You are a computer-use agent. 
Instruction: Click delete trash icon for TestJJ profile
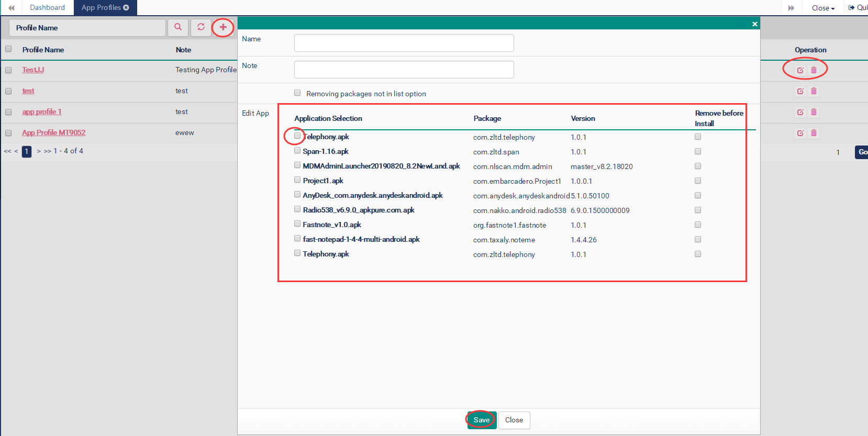814,70
